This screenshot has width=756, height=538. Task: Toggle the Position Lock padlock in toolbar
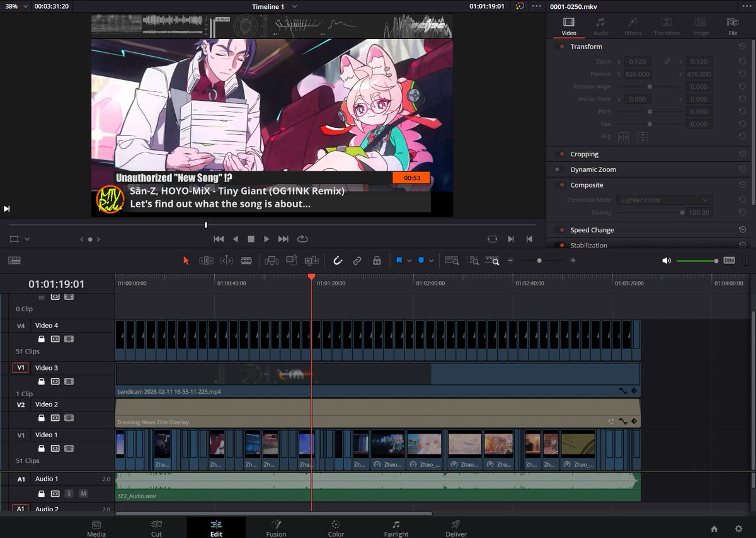click(x=377, y=260)
